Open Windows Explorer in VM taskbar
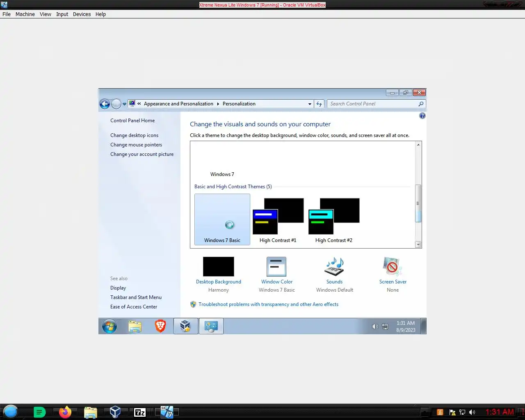 point(135,326)
